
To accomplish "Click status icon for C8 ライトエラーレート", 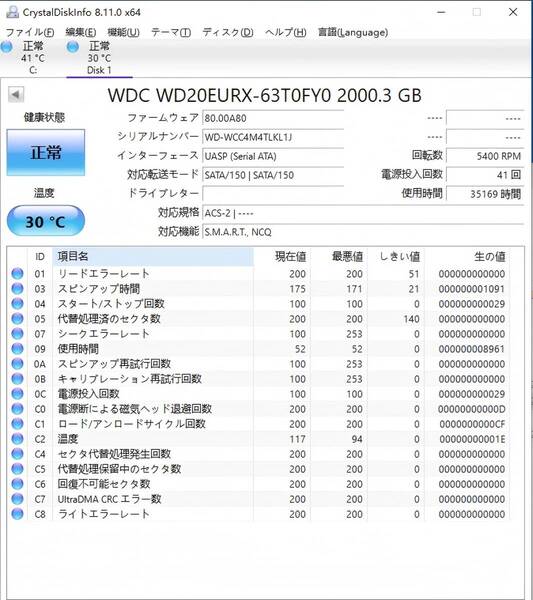I will click(17, 514).
